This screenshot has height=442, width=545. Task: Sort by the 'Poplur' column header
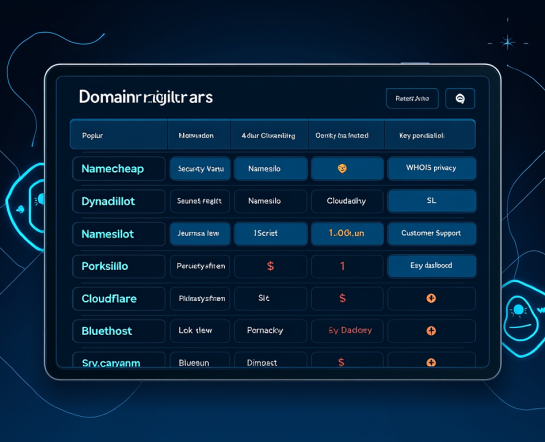coord(119,135)
